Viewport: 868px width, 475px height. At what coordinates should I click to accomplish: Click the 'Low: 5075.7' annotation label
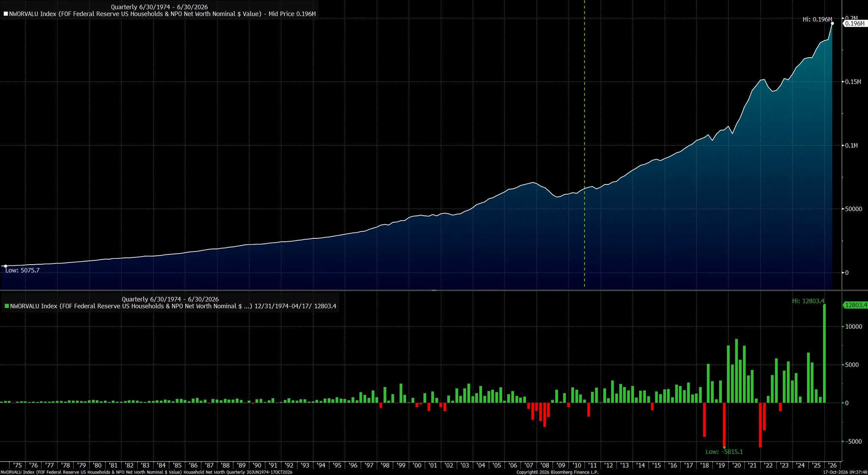pos(22,271)
